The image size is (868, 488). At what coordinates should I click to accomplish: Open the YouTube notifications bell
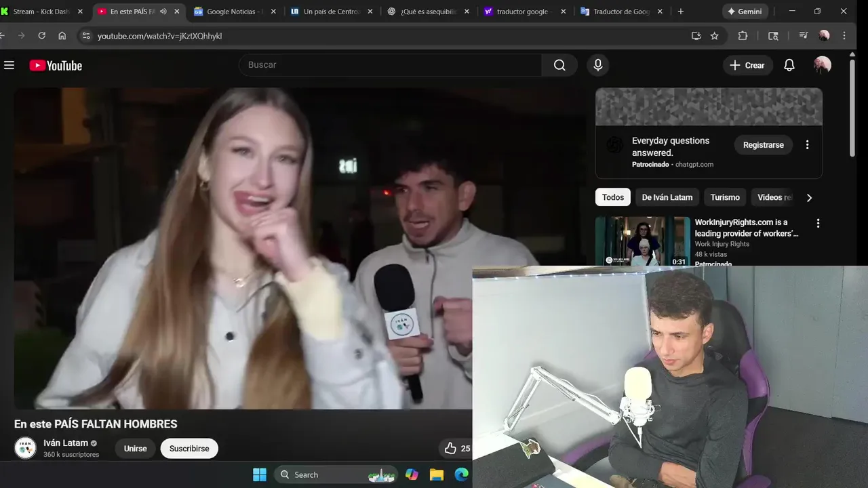point(789,65)
